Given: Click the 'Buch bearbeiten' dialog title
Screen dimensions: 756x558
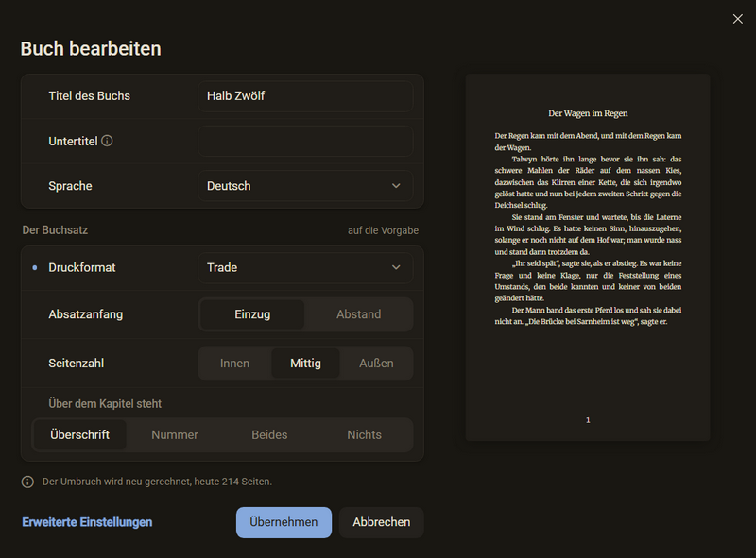Looking at the screenshot, I should tap(91, 49).
